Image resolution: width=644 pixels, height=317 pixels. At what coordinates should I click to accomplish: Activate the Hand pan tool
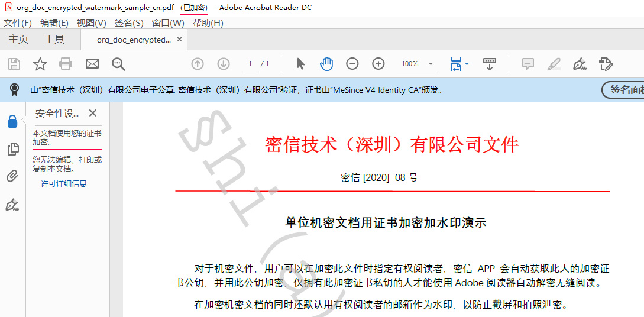326,64
